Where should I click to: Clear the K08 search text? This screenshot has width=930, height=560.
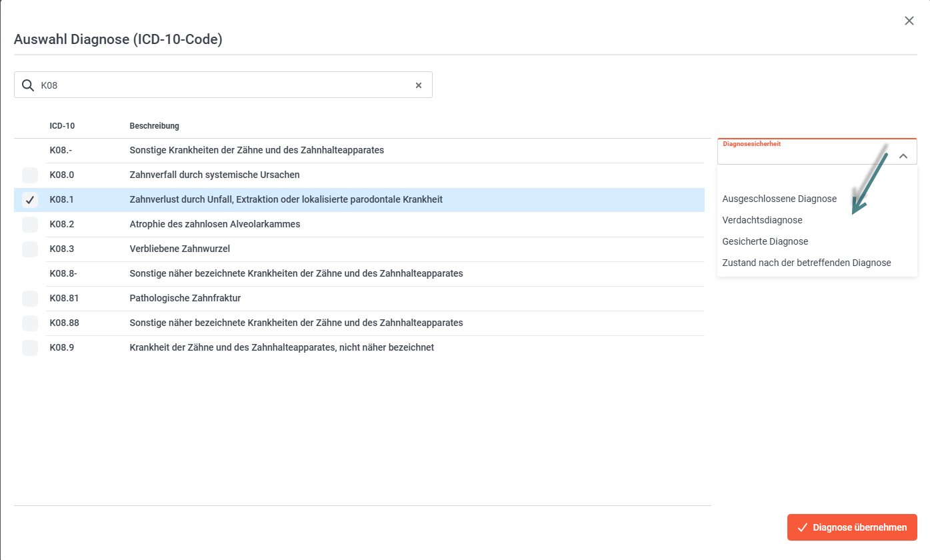pyautogui.click(x=419, y=85)
